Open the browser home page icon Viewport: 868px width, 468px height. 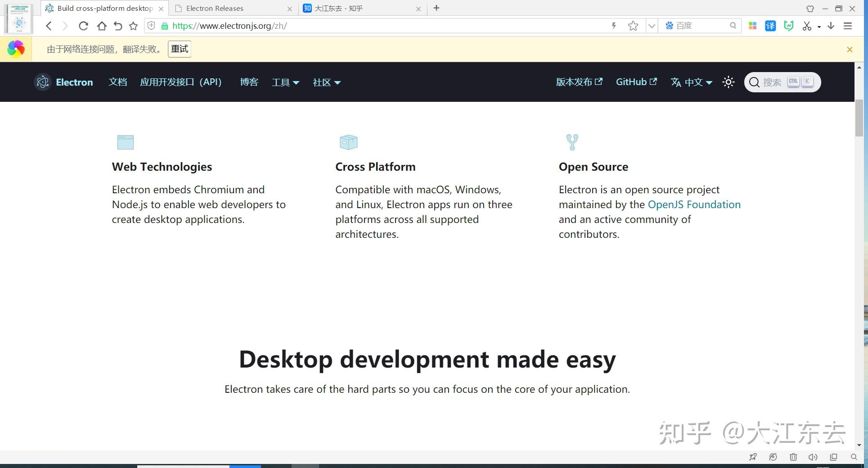102,26
